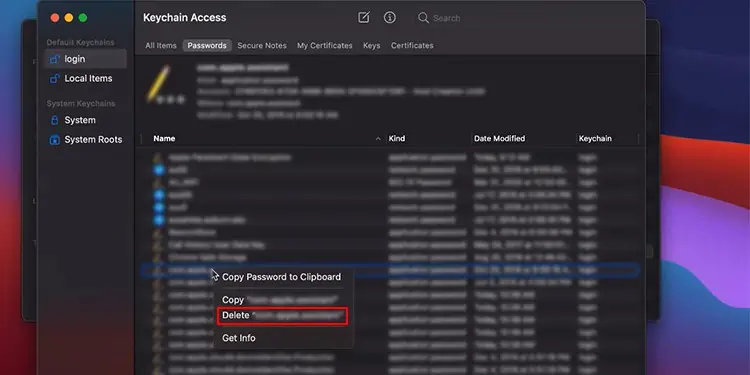Select the login keychain in sidebar
This screenshot has width=750, height=375.
pyautogui.click(x=86, y=59)
